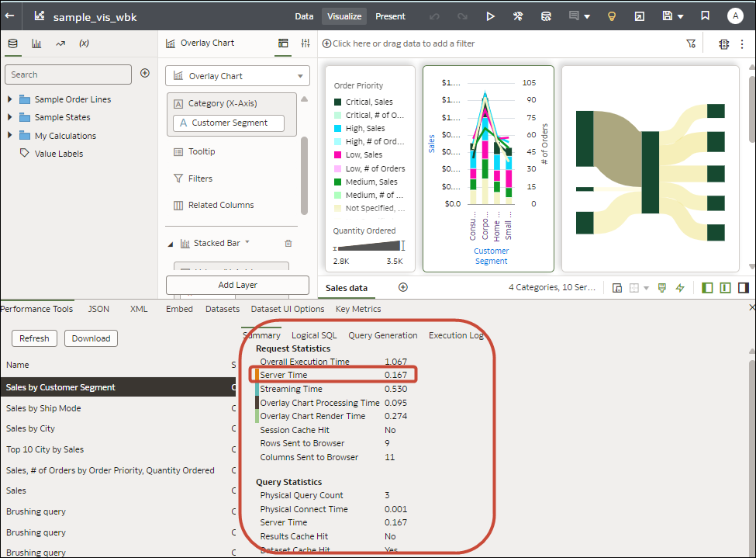Click the Add Layer button

237,285
